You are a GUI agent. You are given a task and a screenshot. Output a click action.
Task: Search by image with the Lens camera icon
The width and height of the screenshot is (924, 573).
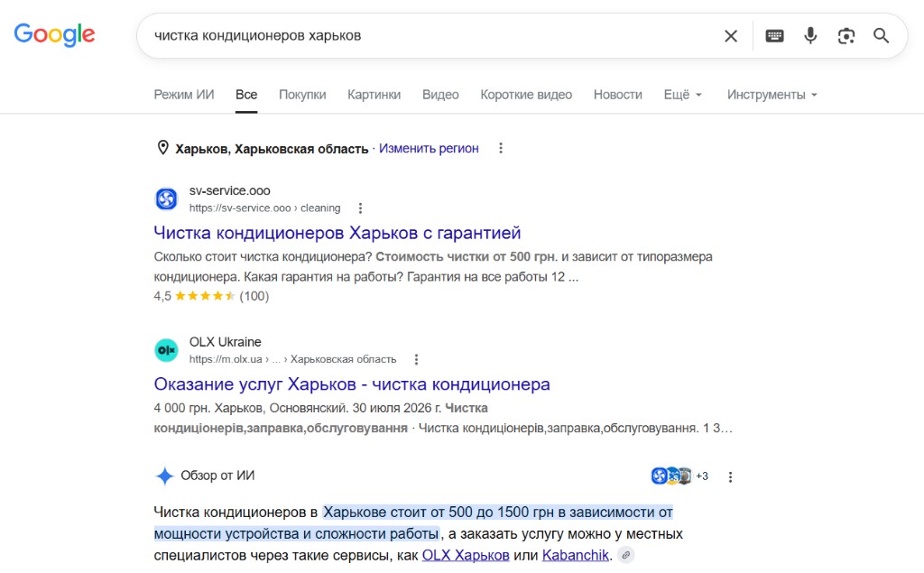[846, 36]
